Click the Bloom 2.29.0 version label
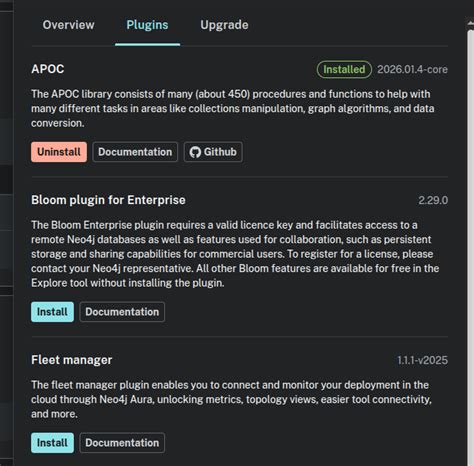Viewport: 474px width, 466px height. pos(433,200)
